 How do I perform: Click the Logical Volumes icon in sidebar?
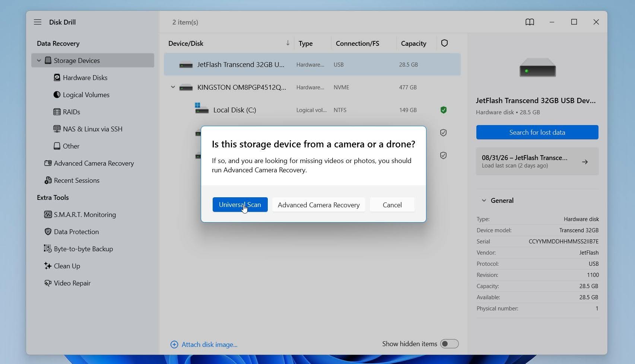click(x=57, y=95)
